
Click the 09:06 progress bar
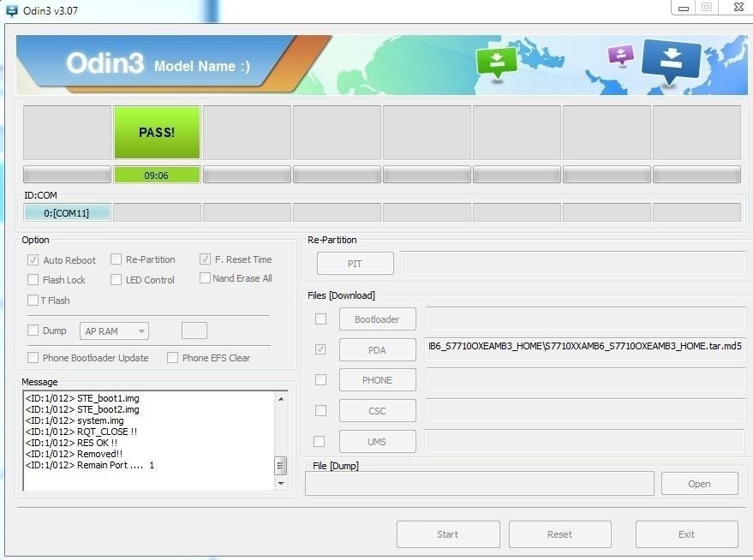pos(157,176)
